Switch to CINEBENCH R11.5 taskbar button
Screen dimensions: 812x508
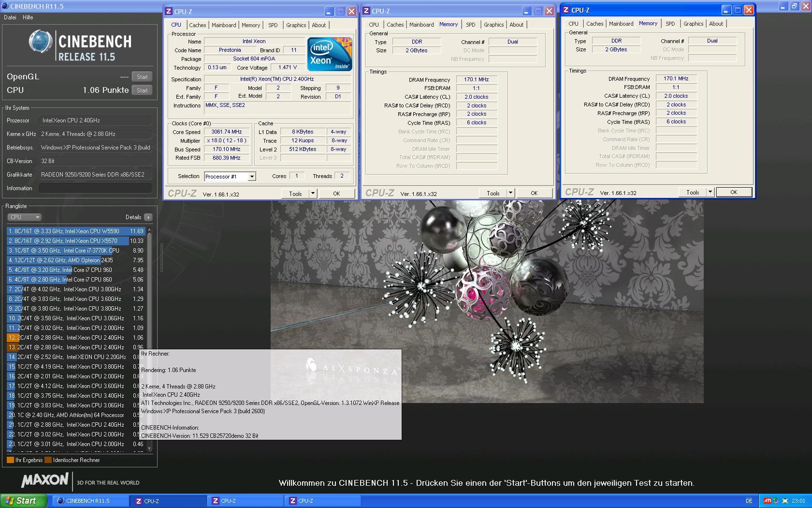click(90, 501)
